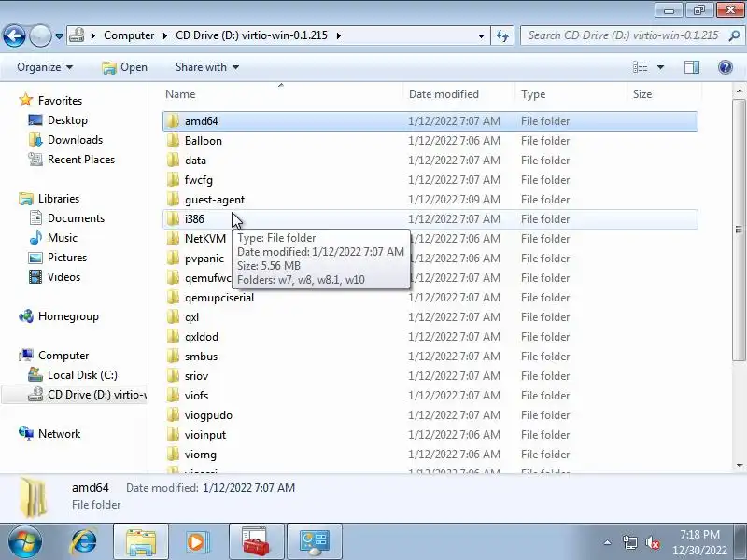
Task: Click the drive icon in address bar
Action: [x=77, y=35]
